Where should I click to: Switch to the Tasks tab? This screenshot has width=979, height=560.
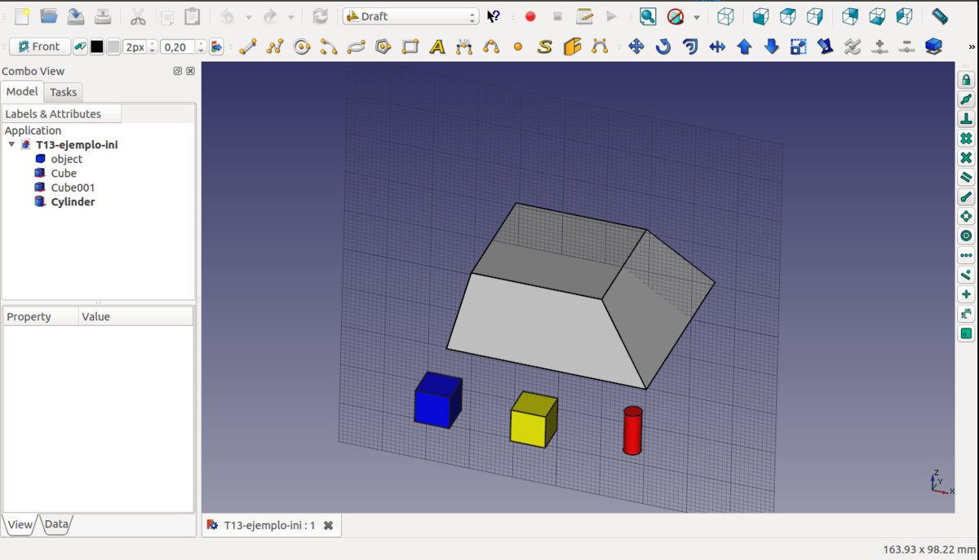pyautogui.click(x=63, y=92)
